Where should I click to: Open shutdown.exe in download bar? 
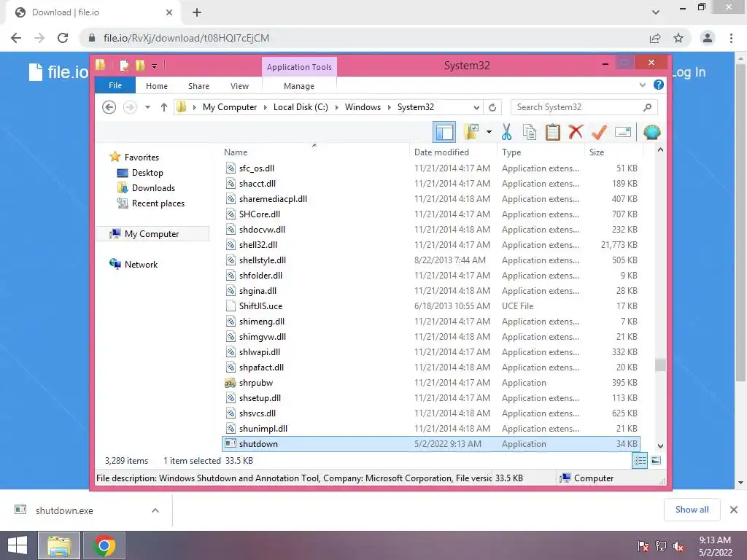coord(64,510)
